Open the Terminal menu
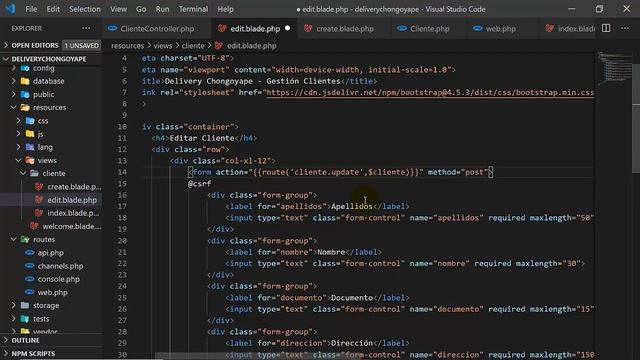 click(x=193, y=9)
